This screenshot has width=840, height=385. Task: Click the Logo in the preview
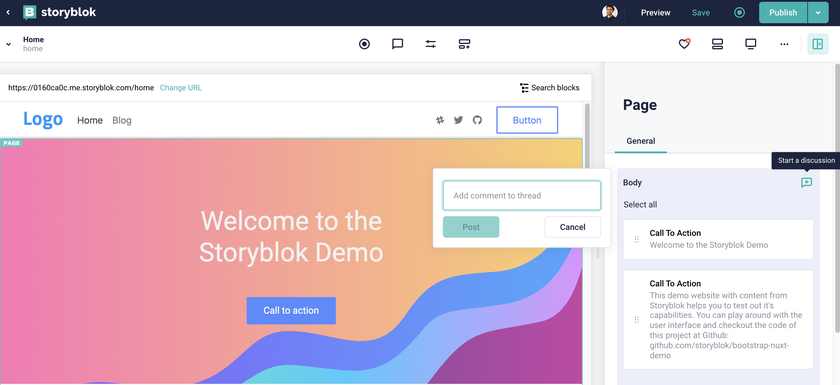click(43, 119)
